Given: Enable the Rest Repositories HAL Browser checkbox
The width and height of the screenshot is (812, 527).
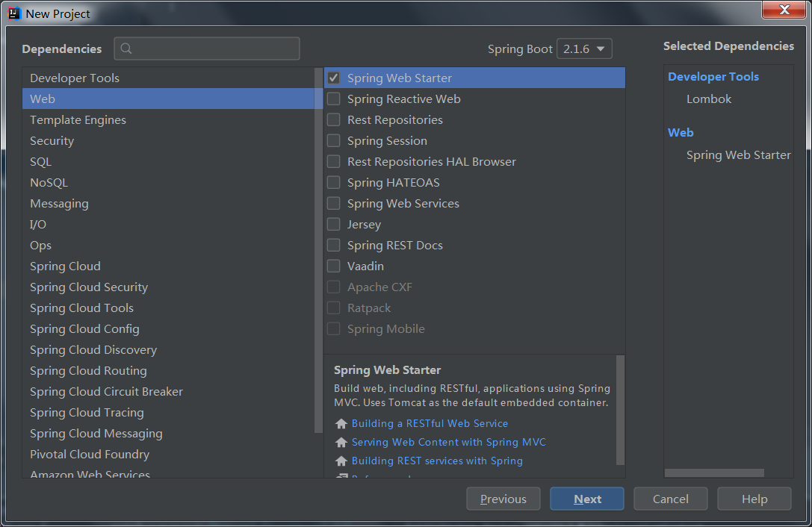Looking at the screenshot, I should click(333, 161).
